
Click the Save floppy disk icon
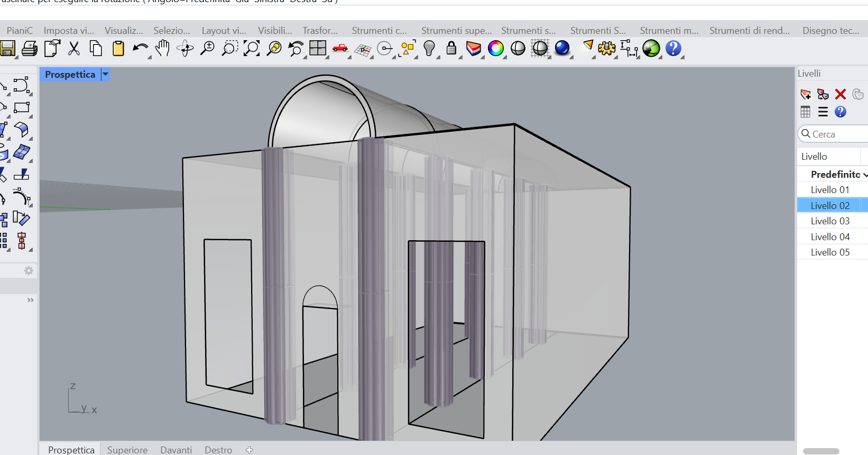coord(7,49)
